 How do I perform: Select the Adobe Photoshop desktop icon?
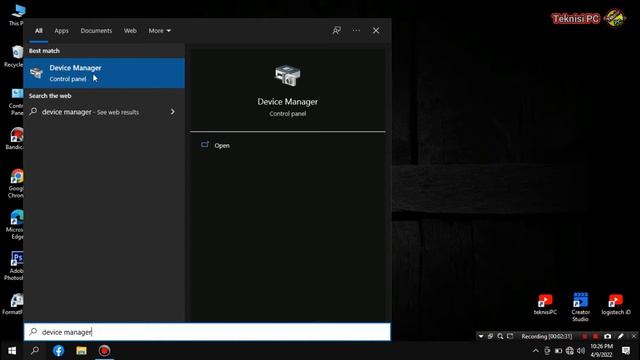pyautogui.click(x=14, y=266)
